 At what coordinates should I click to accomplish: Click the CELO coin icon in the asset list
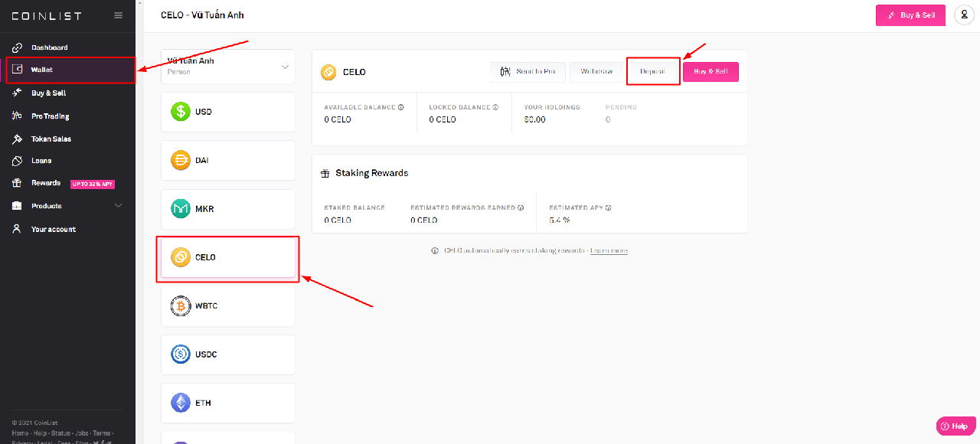[x=180, y=257]
